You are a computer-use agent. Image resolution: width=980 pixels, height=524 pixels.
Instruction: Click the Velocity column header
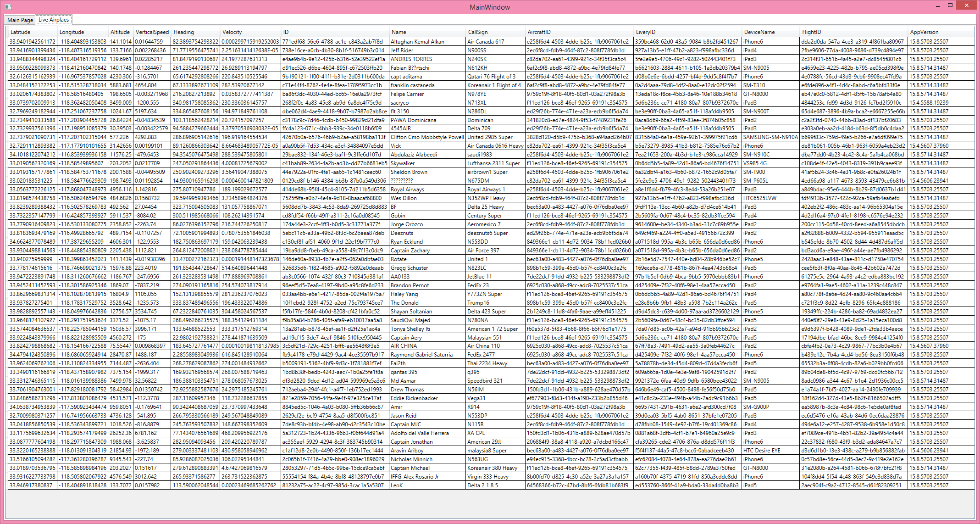click(x=232, y=32)
